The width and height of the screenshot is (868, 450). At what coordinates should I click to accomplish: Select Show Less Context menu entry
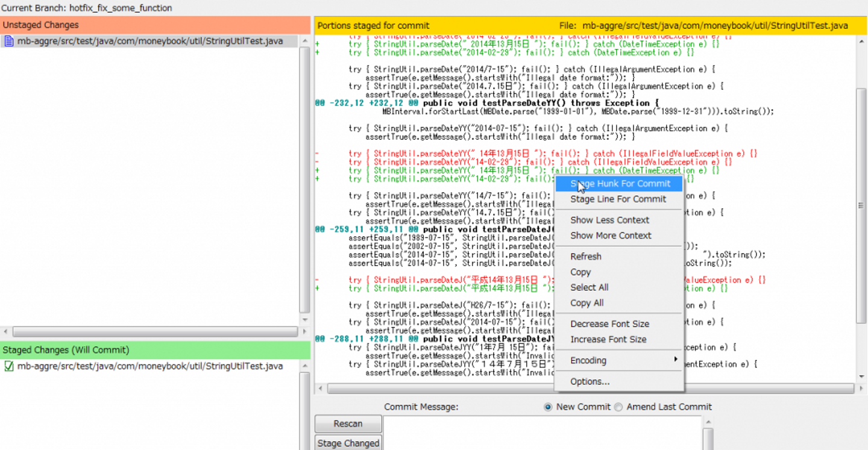click(x=609, y=220)
